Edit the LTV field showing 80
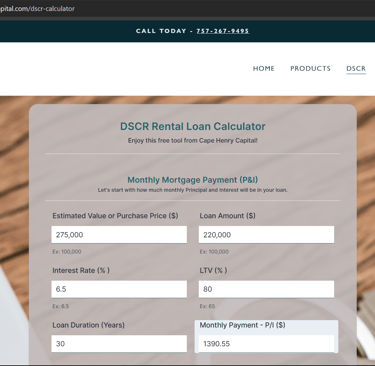This screenshot has width=375, height=366. coord(266,289)
